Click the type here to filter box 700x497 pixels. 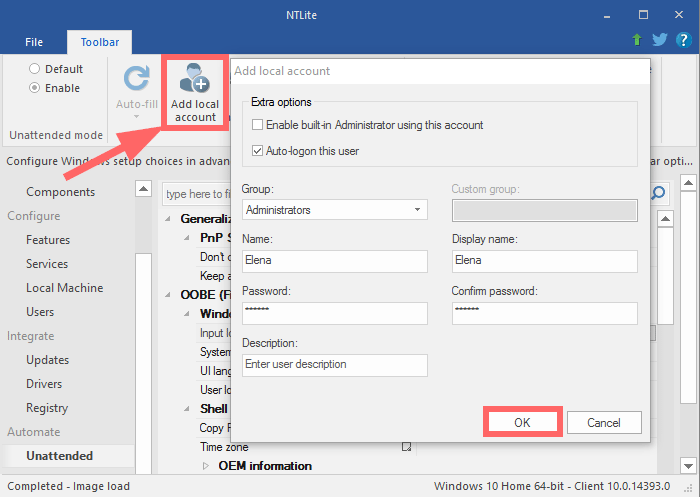pyautogui.click(x=196, y=194)
